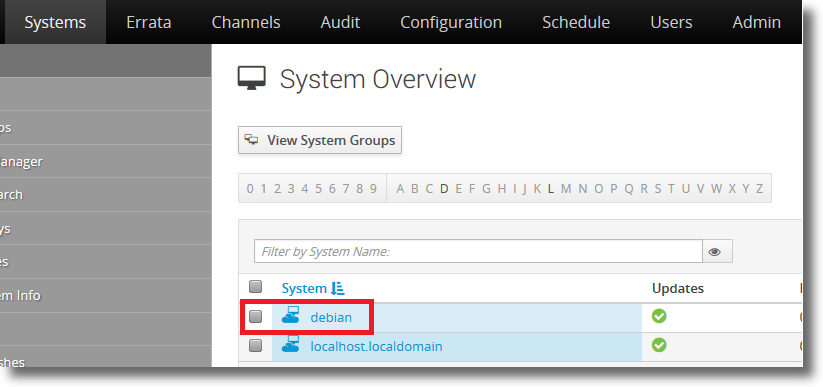The image size is (823, 387).
Task: Open the Users tab
Action: click(x=671, y=22)
